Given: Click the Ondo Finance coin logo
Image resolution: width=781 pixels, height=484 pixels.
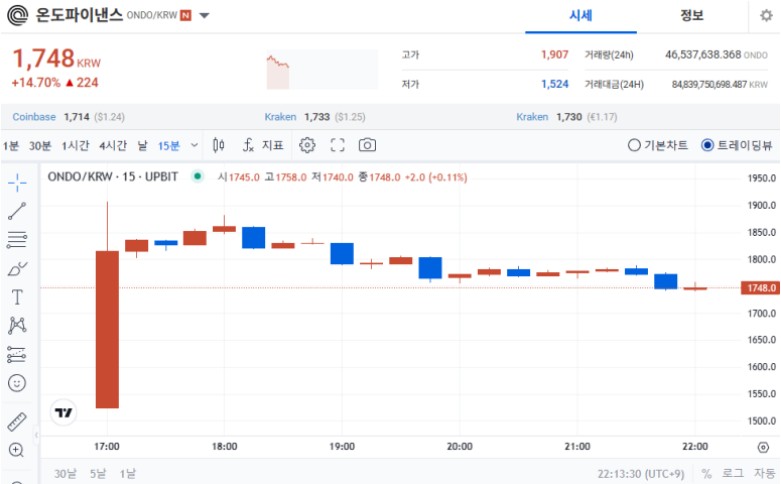Looking at the screenshot, I should (17, 15).
